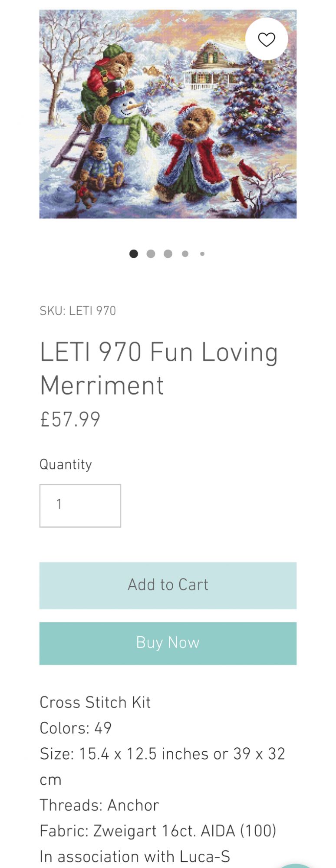The height and width of the screenshot is (868, 336).
Task: Click the Quantity input field
Action: click(80, 506)
